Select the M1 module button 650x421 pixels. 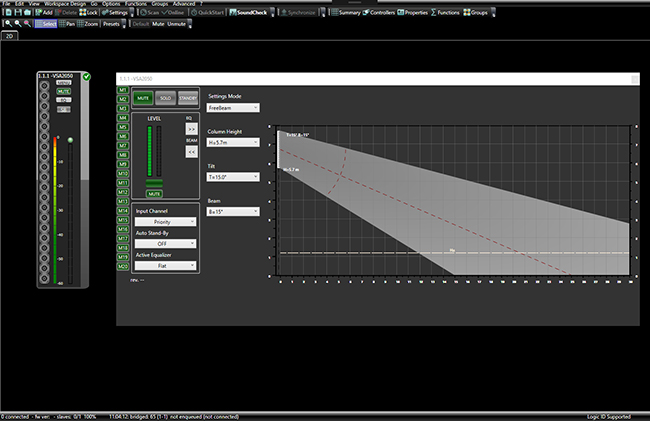123,90
